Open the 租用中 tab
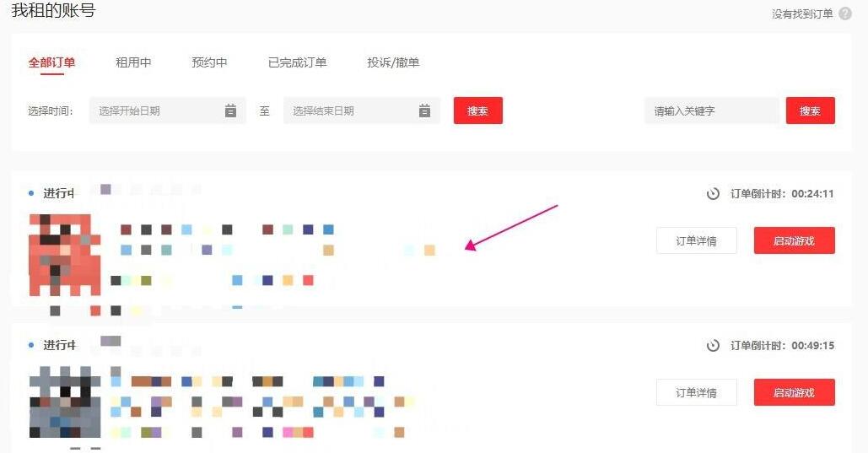868x453 pixels. pyautogui.click(x=133, y=62)
